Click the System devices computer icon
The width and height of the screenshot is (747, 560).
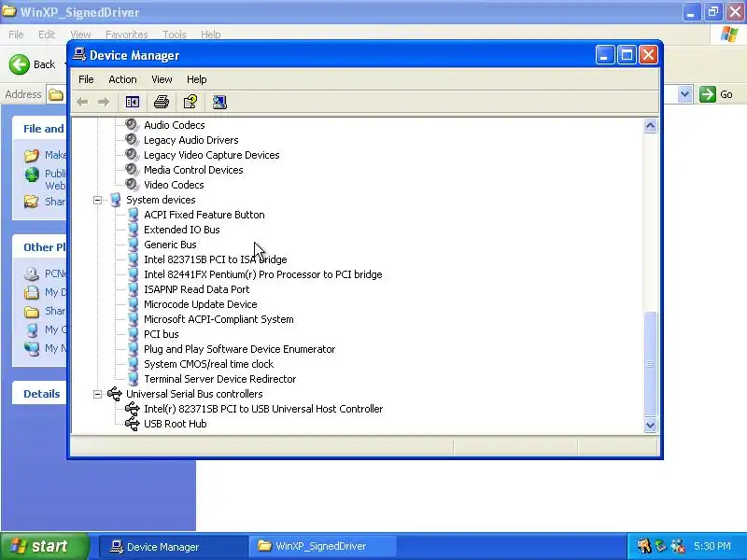[115, 200]
